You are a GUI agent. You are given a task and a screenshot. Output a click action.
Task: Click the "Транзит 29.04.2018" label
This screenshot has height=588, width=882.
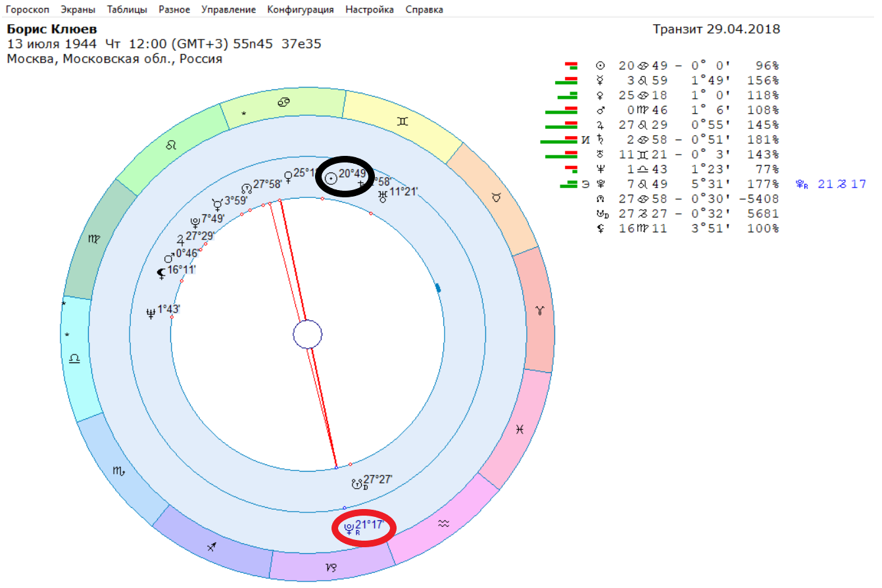tap(716, 30)
